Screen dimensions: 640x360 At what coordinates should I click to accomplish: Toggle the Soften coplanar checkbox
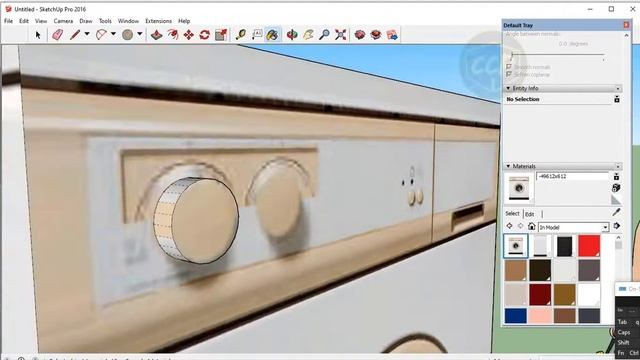tap(509, 75)
